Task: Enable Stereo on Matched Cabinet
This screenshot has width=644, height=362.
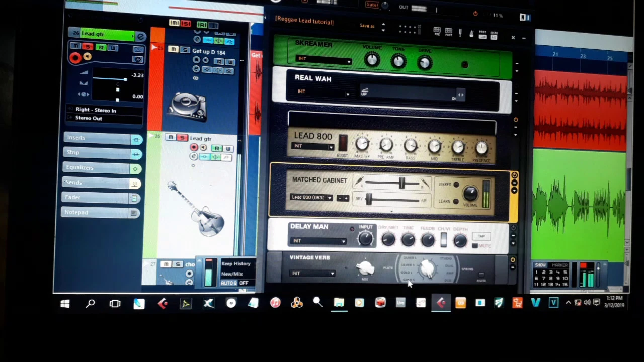Action: click(x=456, y=185)
